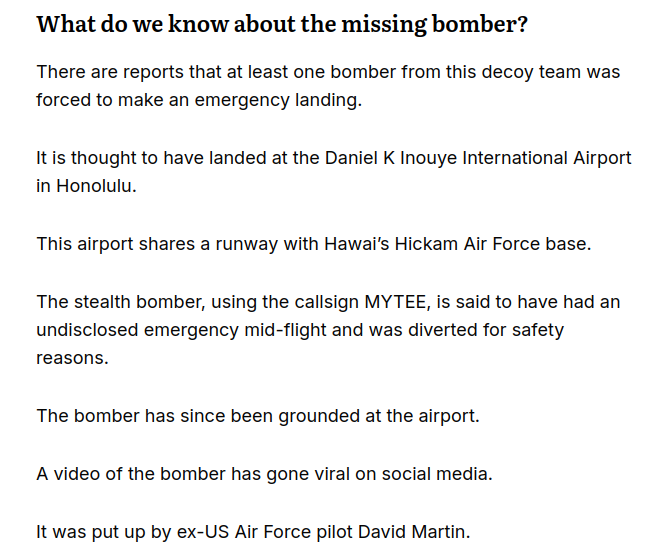This screenshot has height=549, width=666.
Task: Click the sentence about Hickam Air Force base
Action: [313, 244]
